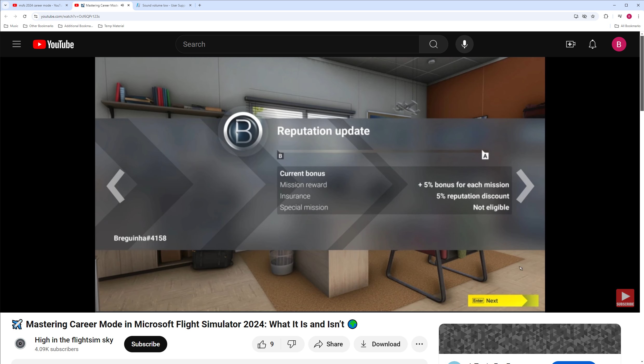Click the channel name High in the flightsim sky
The height and width of the screenshot is (364, 644).
click(74, 340)
